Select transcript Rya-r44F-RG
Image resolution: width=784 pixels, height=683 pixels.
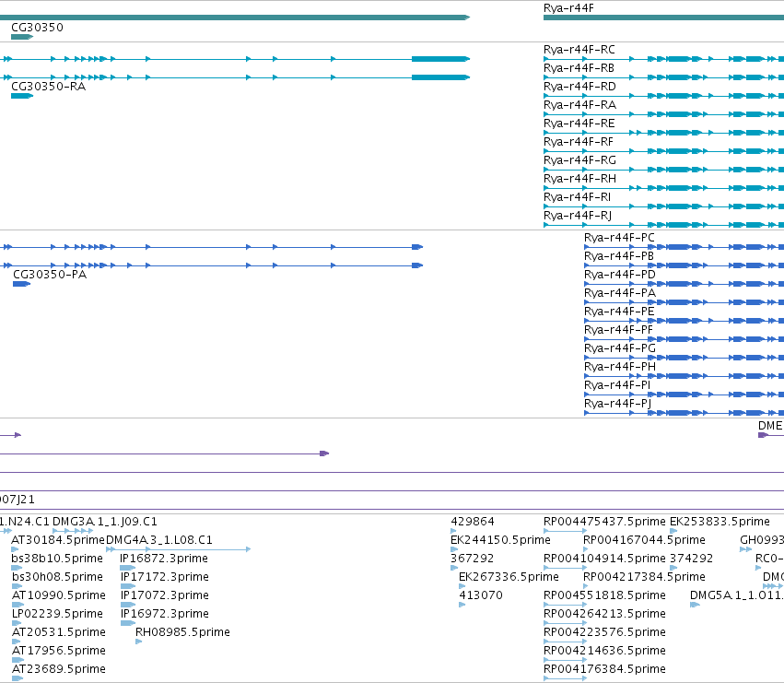tap(579, 160)
